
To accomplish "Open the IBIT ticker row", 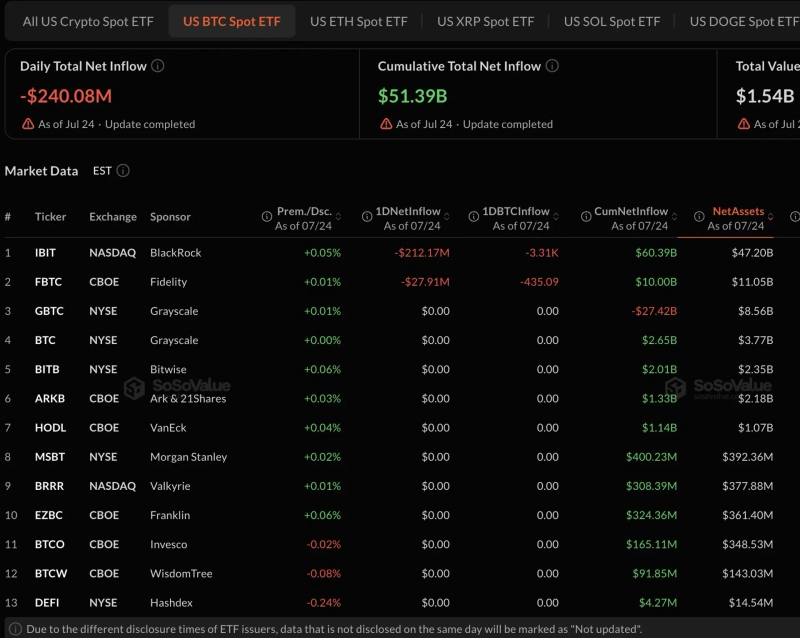I will [389, 253].
